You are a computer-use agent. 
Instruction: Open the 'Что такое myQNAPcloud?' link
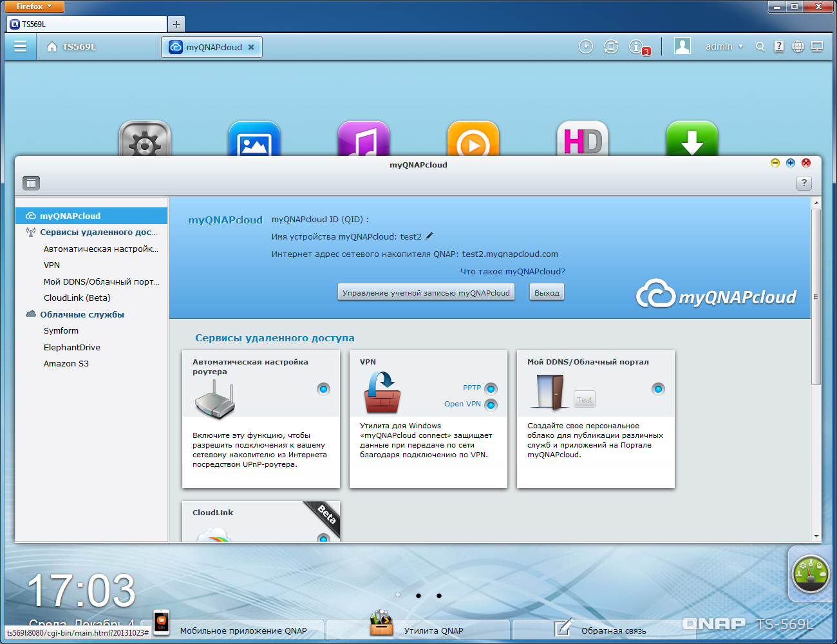click(x=513, y=271)
